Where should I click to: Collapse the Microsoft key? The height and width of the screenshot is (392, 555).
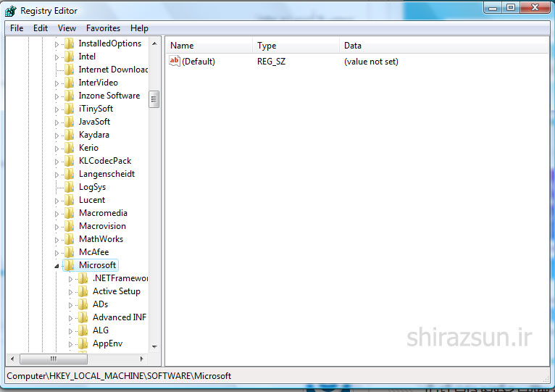[57, 266]
